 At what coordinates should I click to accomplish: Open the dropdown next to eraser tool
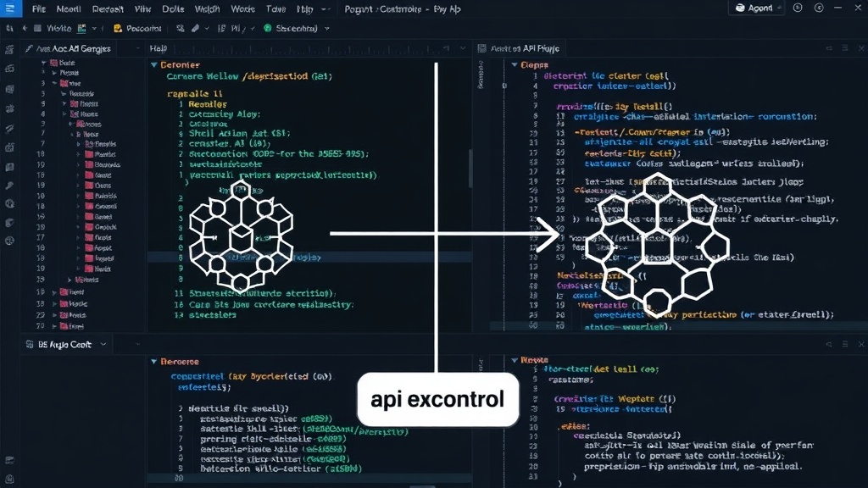[207, 28]
